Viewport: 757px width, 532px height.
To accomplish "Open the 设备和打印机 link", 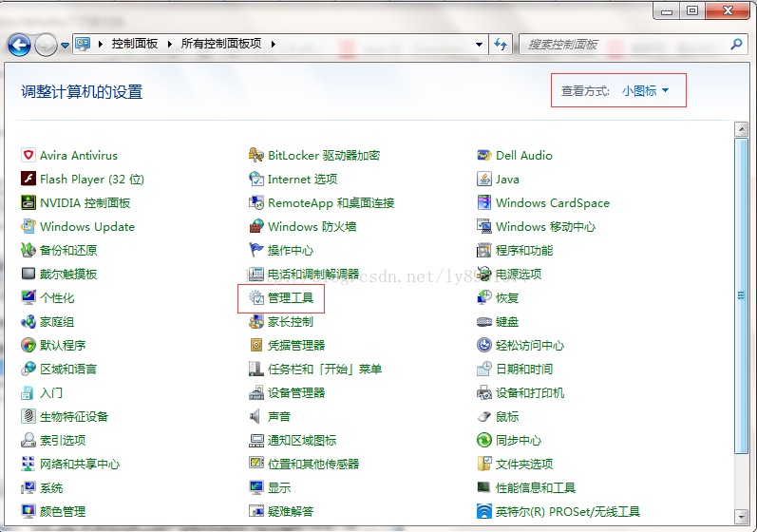I will 530,393.
